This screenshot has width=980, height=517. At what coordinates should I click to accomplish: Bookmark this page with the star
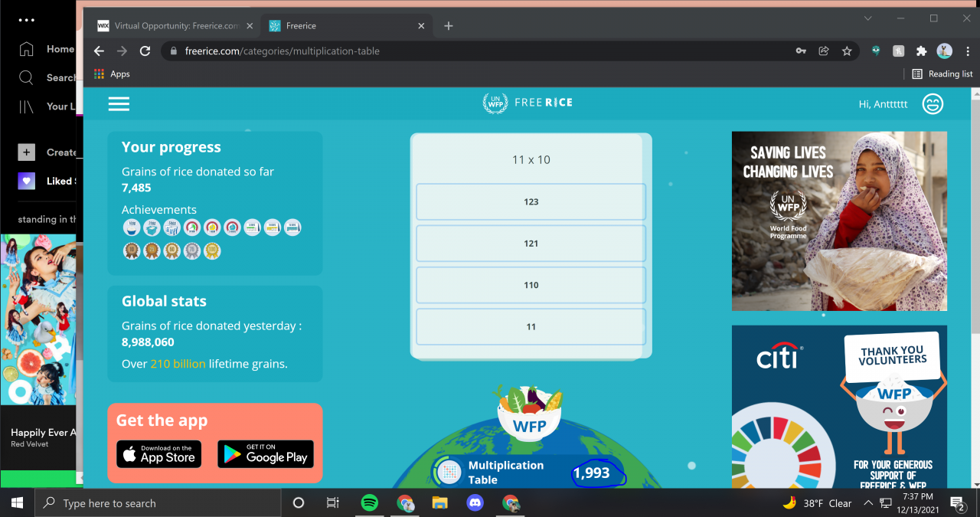tap(847, 51)
